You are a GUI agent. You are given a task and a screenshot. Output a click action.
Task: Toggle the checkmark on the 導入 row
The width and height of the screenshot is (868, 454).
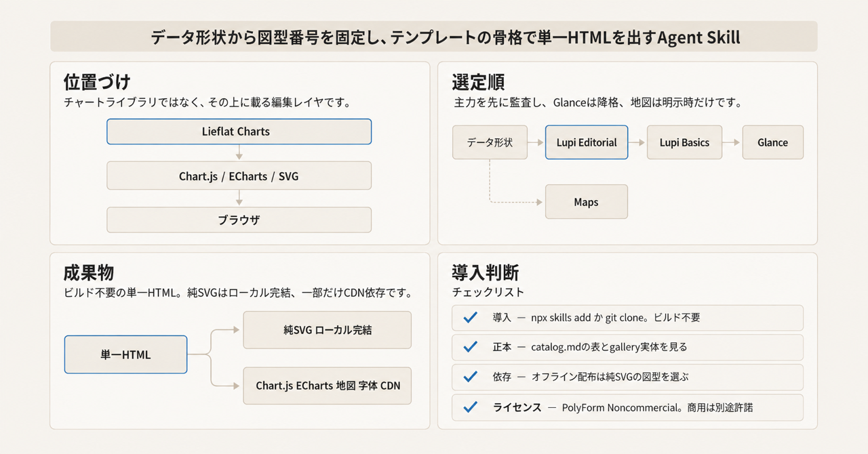[x=469, y=317]
